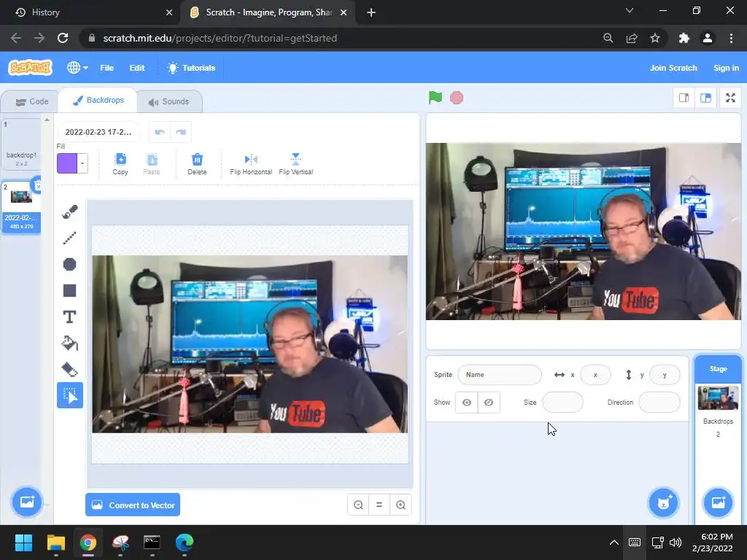The image size is (747, 560).
Task: Flip the selection vertically
Action: (296, 164)
